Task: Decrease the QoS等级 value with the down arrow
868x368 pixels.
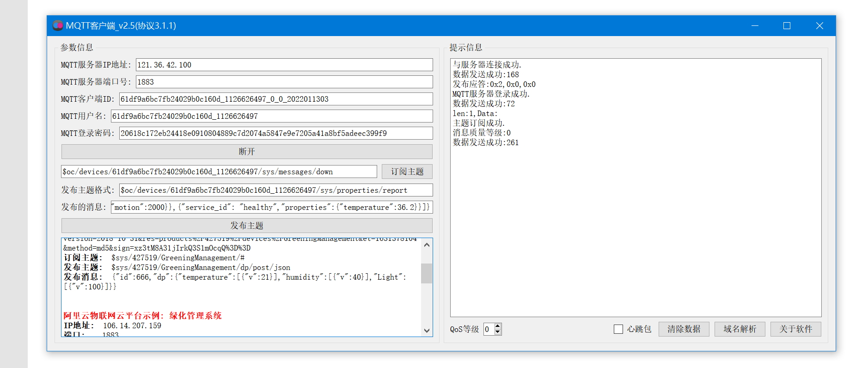Action: 498,332
